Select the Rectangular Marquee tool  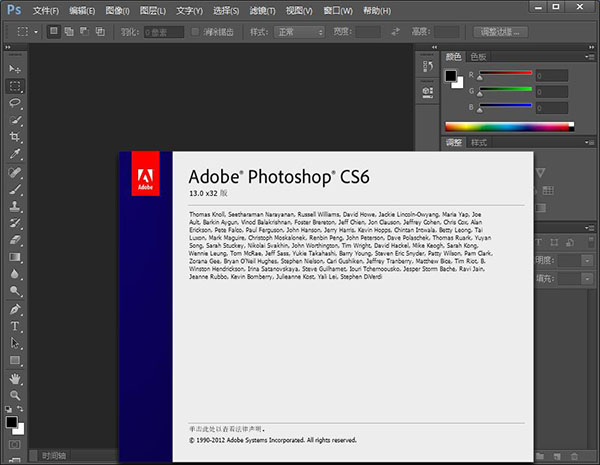15,85
